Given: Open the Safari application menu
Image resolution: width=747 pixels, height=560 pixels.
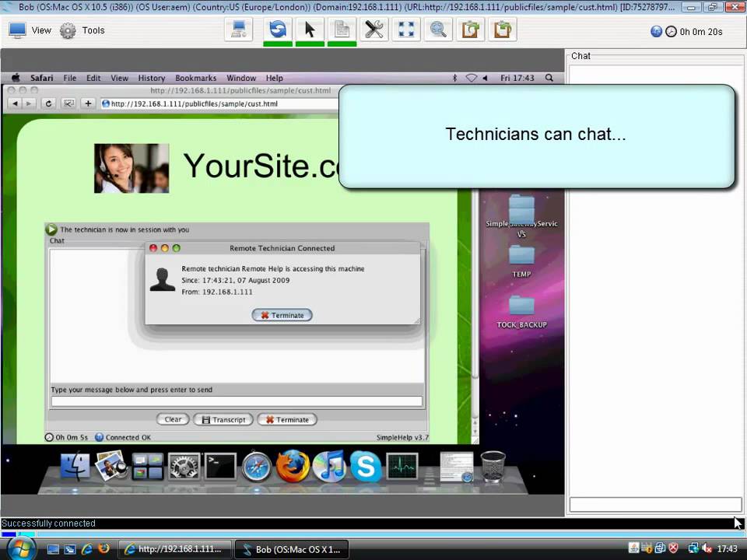Looking at the screenshot, I should [41, 78].
